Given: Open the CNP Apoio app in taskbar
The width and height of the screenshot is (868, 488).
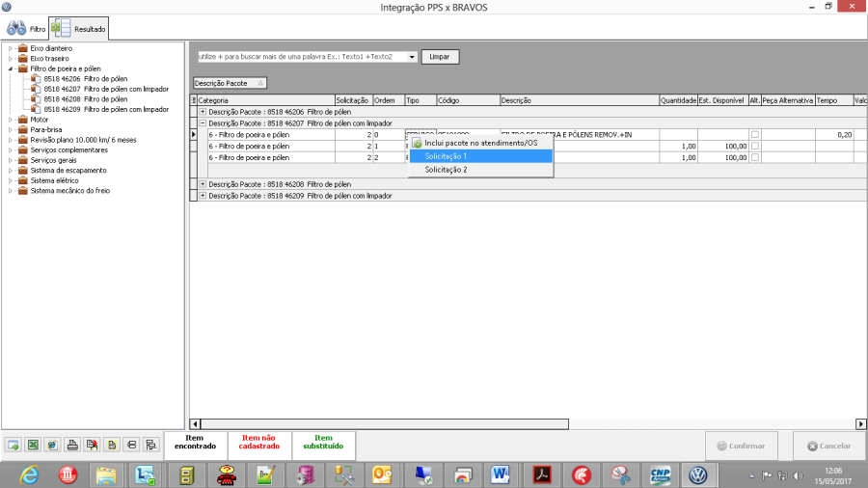Looking at the screenshot, I should coord(660,475).
